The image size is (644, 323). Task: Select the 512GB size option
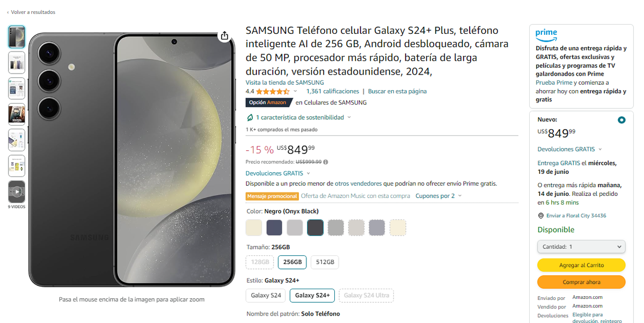pos(325,262)
